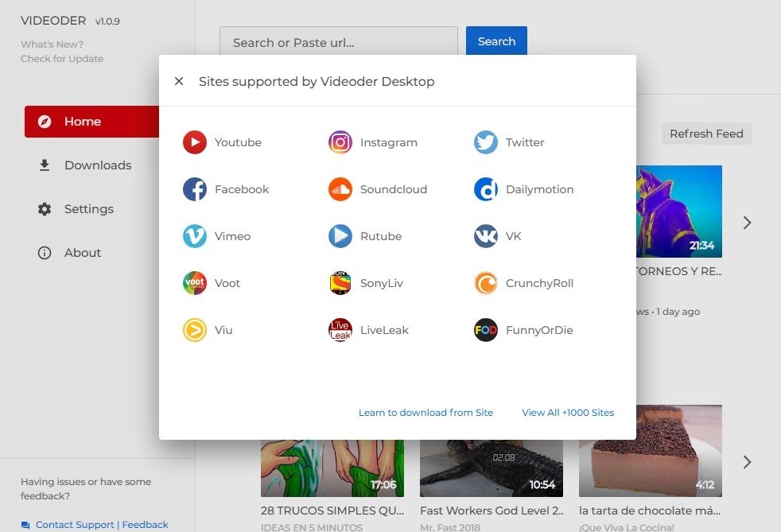Click the FunnyOrDie site label

pos(539,330)
